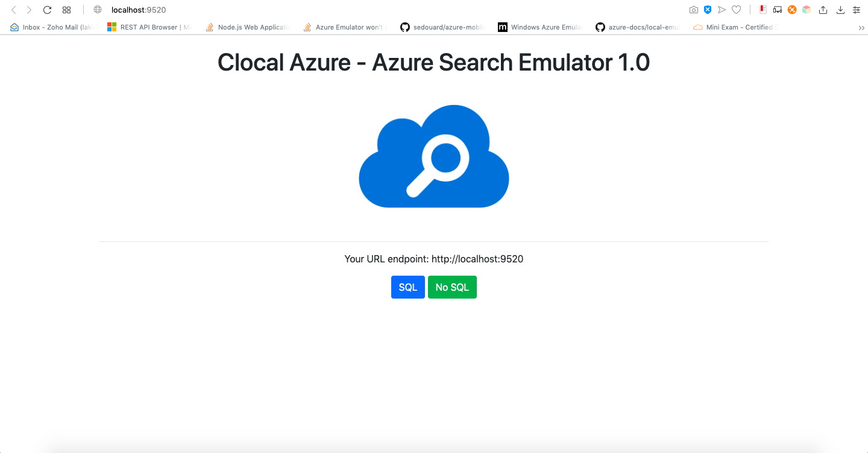Viewport: 868px width, 453px height.
Task: Open the downloads icon
Action: pyautogui.click(x=840, y=10)
